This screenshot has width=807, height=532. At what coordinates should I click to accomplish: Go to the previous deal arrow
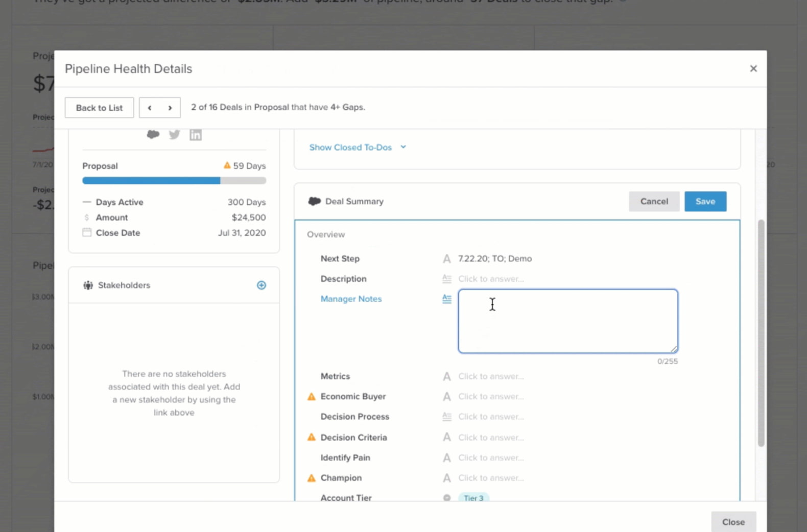pos(150,108)
